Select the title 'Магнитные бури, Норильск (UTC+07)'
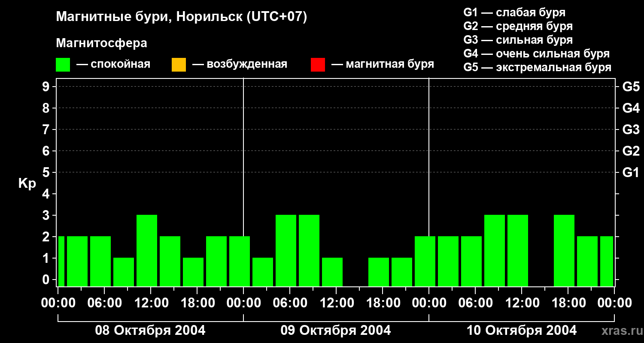Viewport: 644px width, 343px height. [182, 17]
